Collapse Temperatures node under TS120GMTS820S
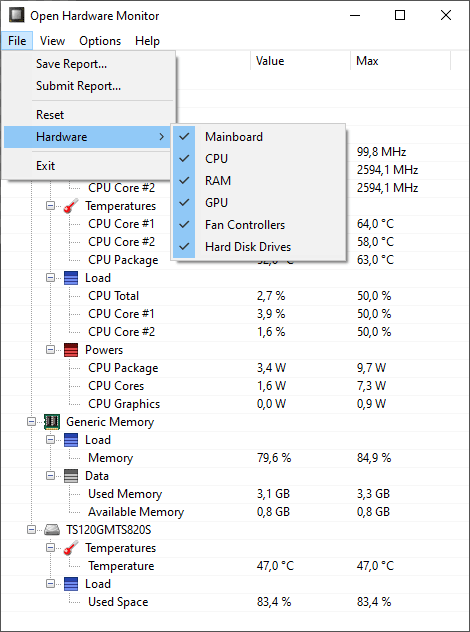The image size is (470, 632). point(50,548)
